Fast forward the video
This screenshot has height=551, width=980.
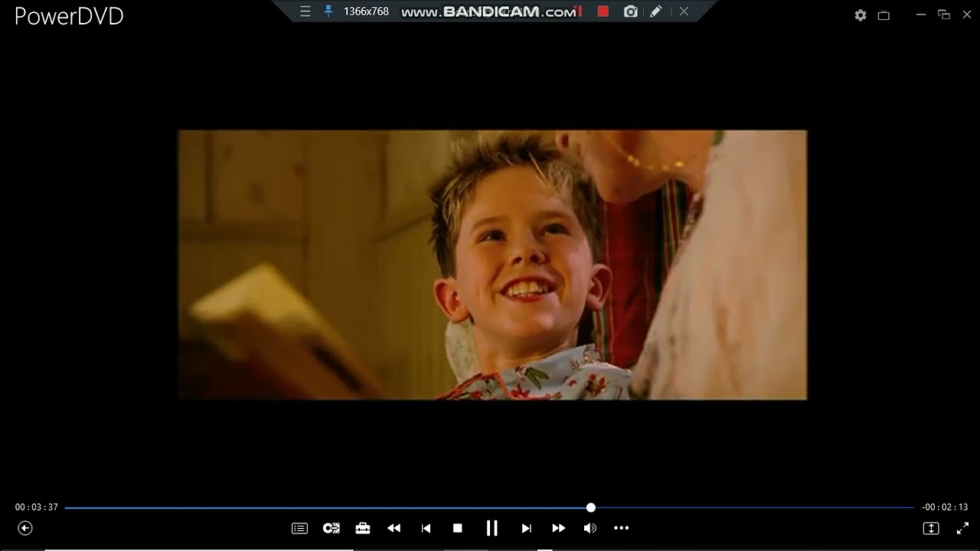click(x=558, y=528)
